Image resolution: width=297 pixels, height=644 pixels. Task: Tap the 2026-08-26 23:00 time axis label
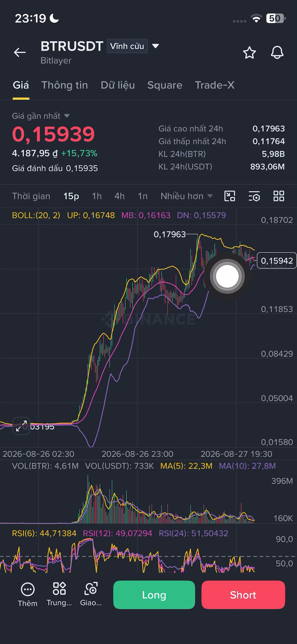pos(137,454)
